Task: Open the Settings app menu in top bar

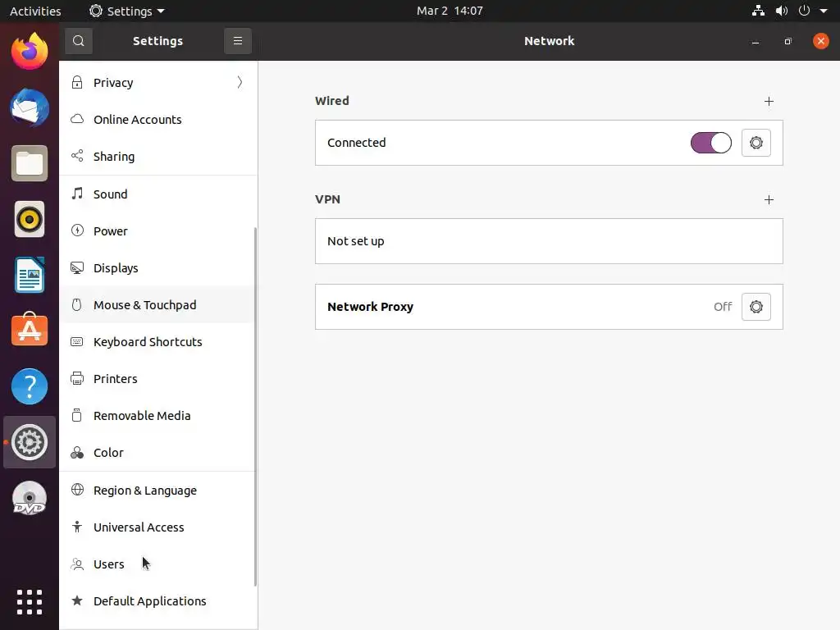Action: tap(127, 11)
